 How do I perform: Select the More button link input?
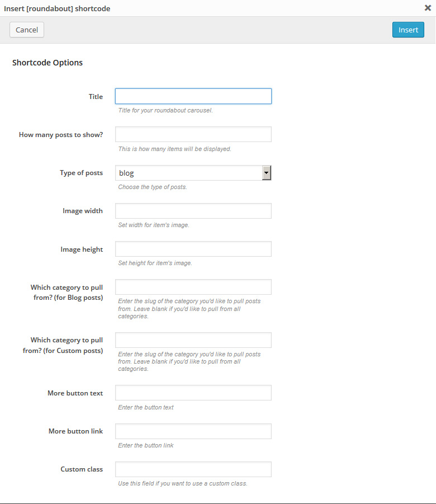(193, 431)
